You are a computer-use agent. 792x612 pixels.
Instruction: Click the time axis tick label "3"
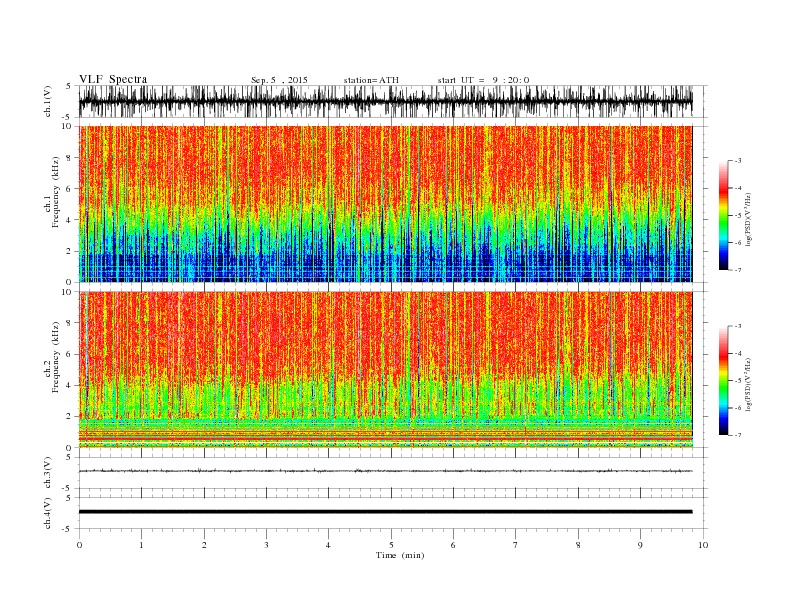tap(266, 545)
